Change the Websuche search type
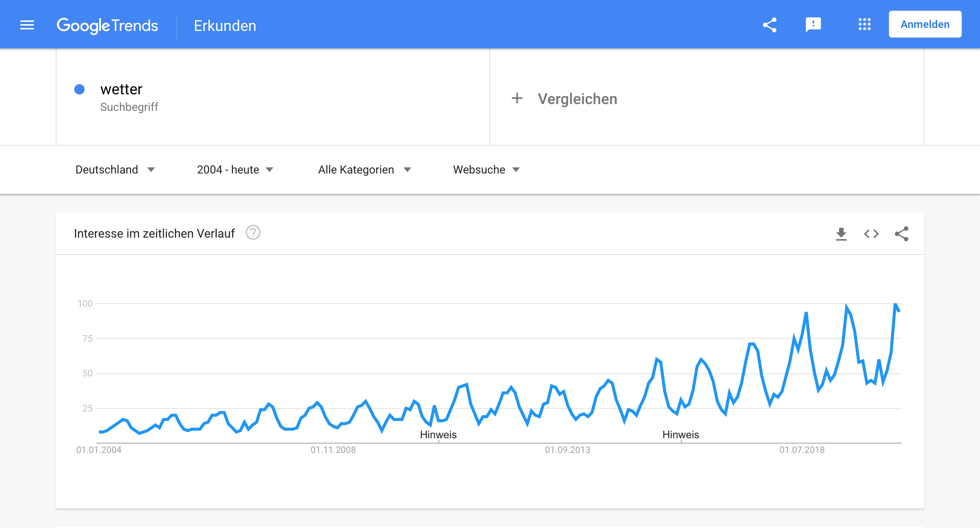This screenshot has height=528, width=980. coord(486,170)
